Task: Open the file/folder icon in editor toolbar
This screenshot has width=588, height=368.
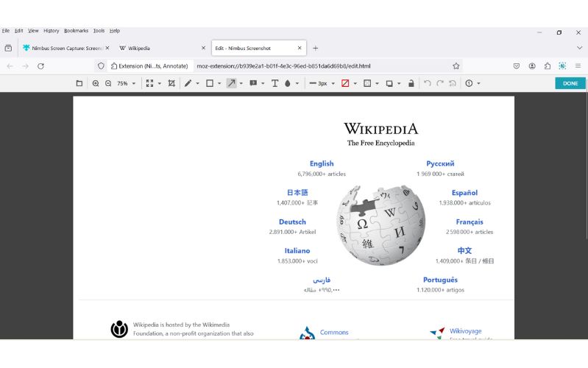Action: (79, 83)
